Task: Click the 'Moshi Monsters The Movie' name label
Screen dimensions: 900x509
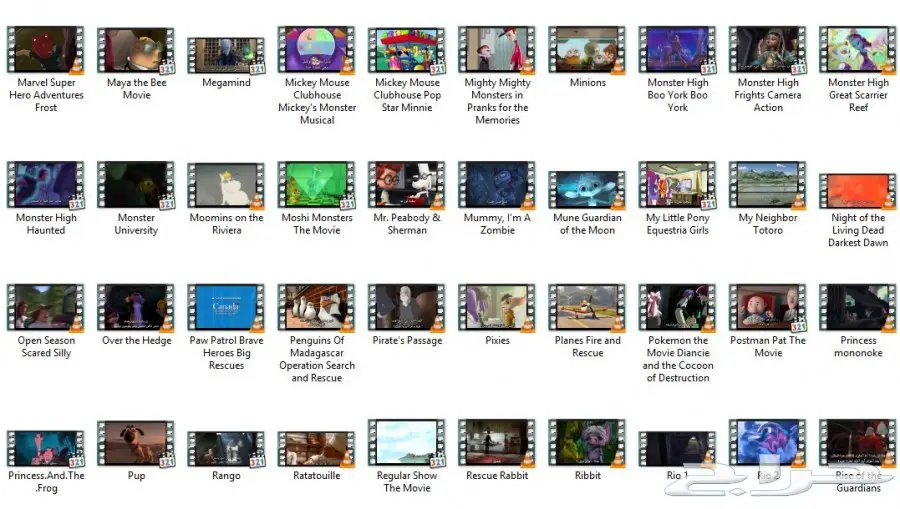Action: (316, 224)
